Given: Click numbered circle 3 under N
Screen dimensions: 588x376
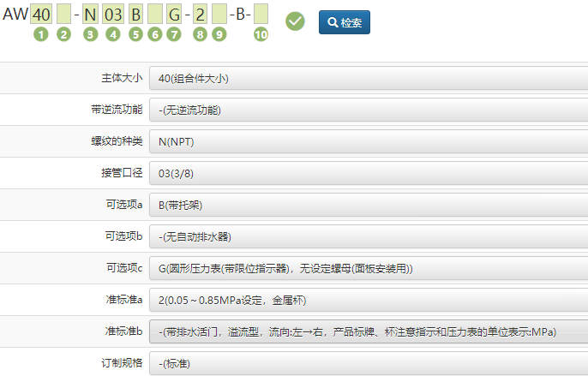Looking at the screenshot, I should tap(90, 35).
